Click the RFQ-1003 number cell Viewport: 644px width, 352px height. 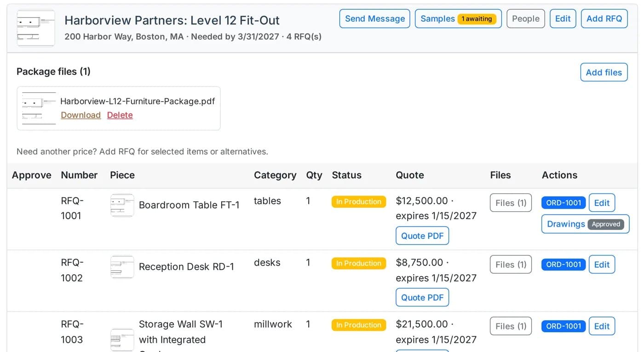point(72,332)
